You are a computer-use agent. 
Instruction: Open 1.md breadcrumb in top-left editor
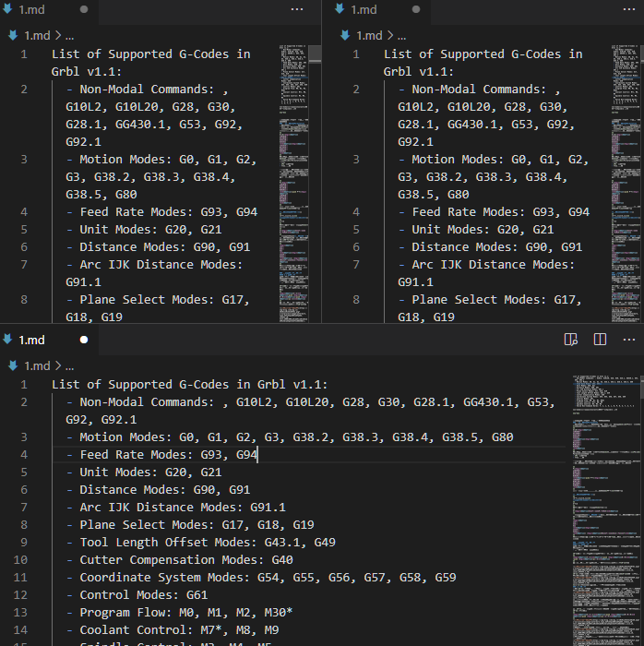coord(37,36)
